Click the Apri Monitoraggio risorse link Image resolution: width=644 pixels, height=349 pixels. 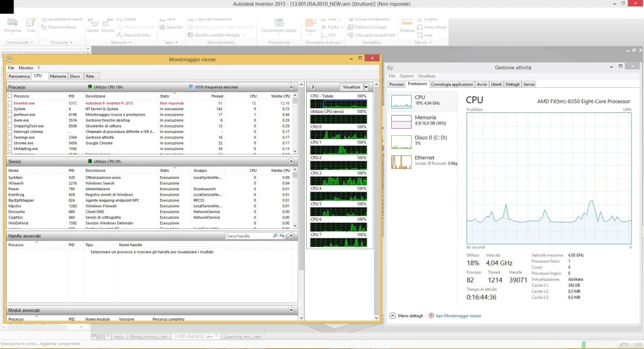(x=458, y=316)
